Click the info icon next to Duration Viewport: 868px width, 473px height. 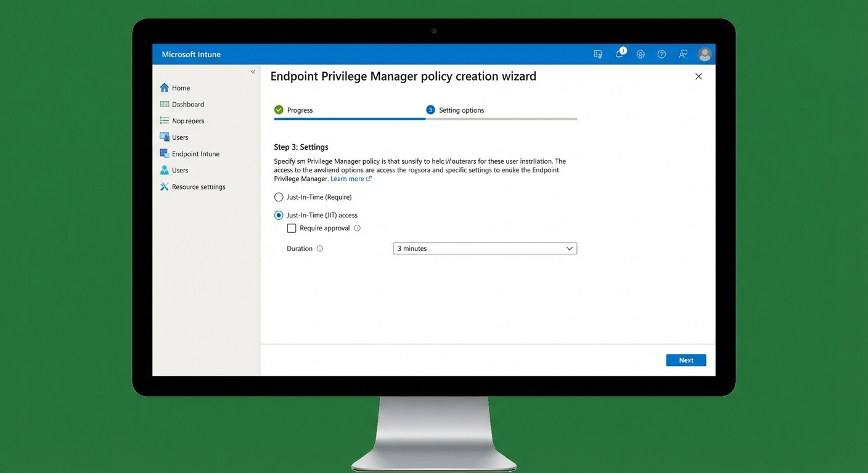(320, 249)
